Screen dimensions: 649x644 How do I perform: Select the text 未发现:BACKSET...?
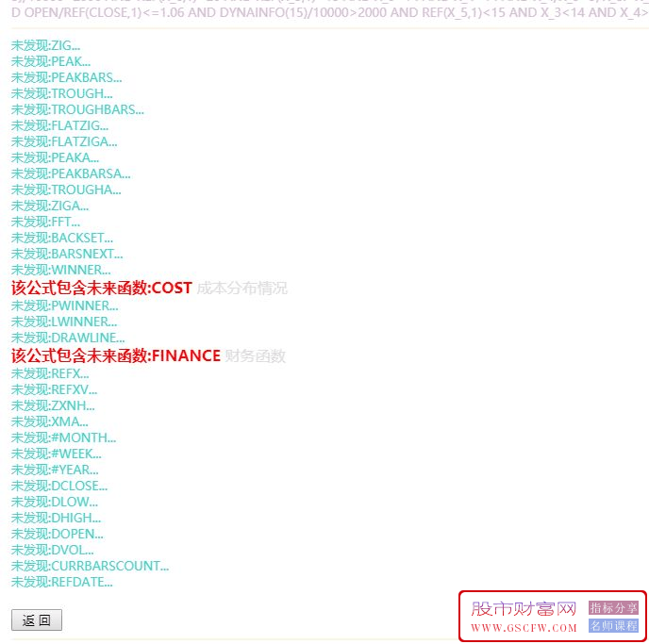point(62,239)
